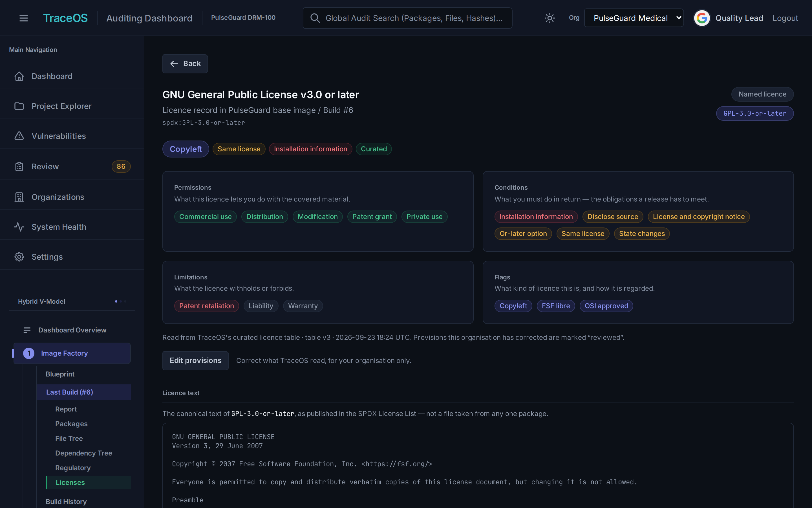Click the search magnifier icon
812x508 pixels.
pos(315,18)
